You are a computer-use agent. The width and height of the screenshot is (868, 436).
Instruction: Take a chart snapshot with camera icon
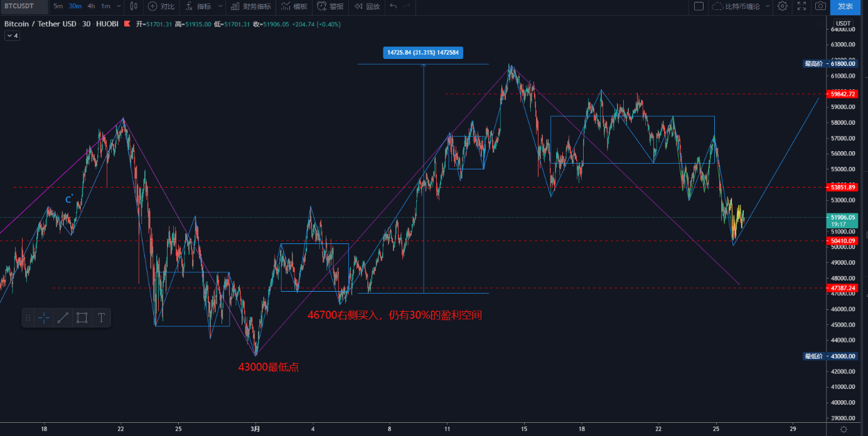[820, 6]
